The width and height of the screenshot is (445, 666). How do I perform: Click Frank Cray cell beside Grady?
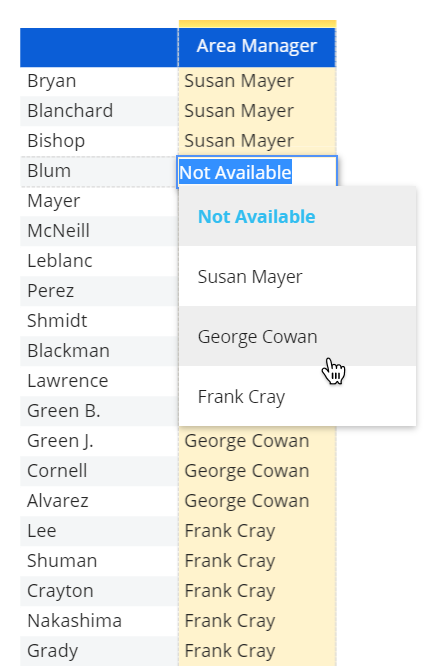pyautogui.click(x=257, y=651)
